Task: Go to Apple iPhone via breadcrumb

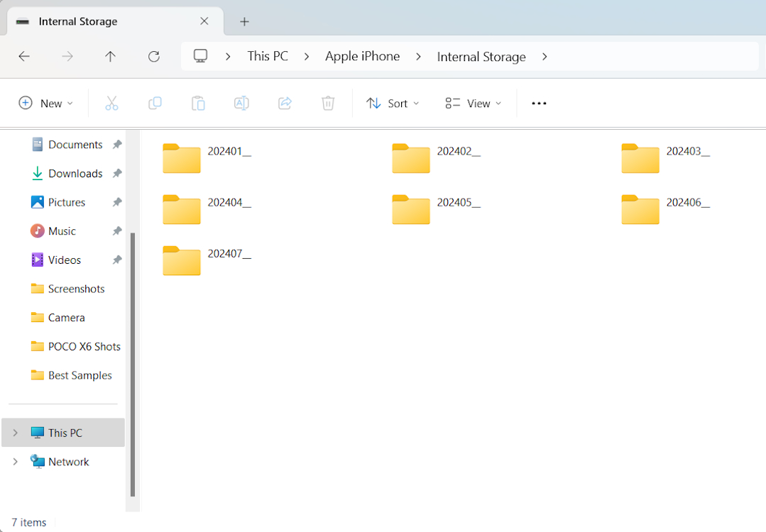Action: (363, 56)
